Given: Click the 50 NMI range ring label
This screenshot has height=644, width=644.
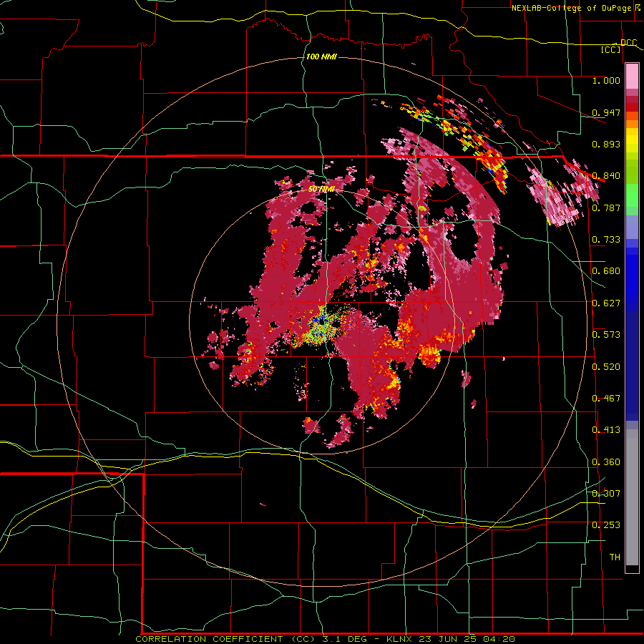Looking at the screenshot, I should [x=321, y=189].
